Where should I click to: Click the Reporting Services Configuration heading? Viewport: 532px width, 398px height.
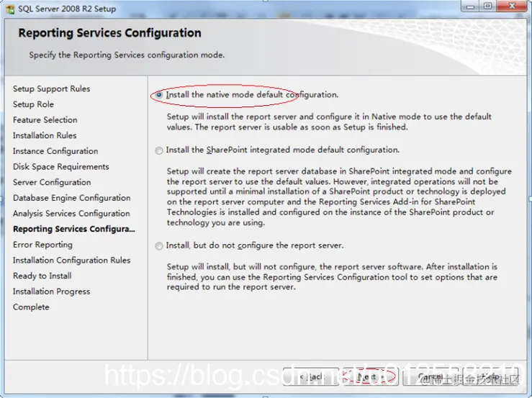tap(109, 33)
